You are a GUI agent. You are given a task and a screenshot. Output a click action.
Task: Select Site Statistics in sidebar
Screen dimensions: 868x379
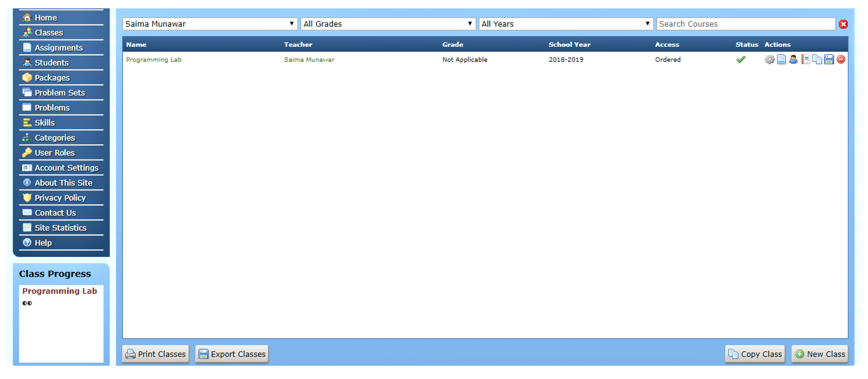61,228
